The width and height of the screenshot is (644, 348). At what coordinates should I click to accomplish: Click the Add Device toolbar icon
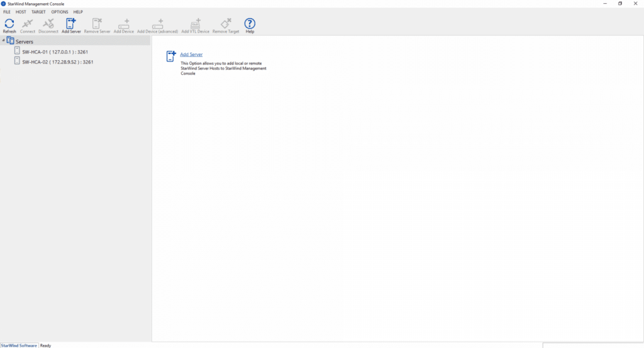coord(124,23)
